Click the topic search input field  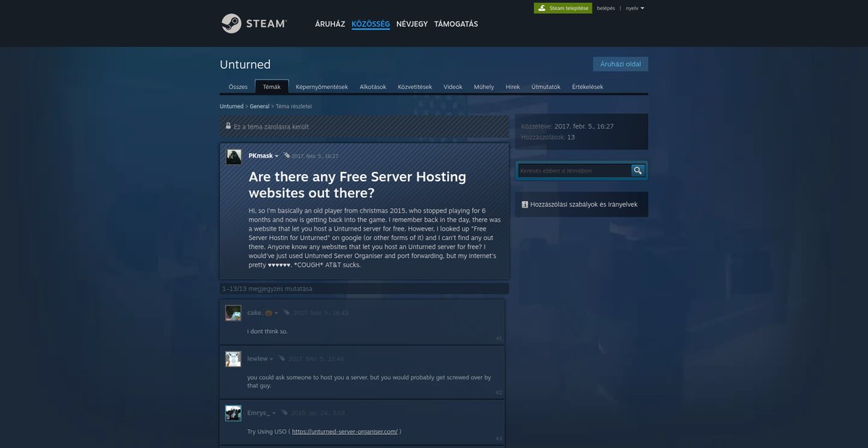pyautogui.click(x=574, y=171)
